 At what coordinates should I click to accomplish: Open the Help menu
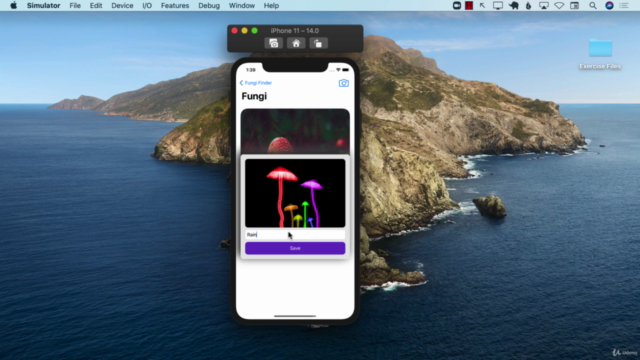pyautogui.click(x=271, y=6)
